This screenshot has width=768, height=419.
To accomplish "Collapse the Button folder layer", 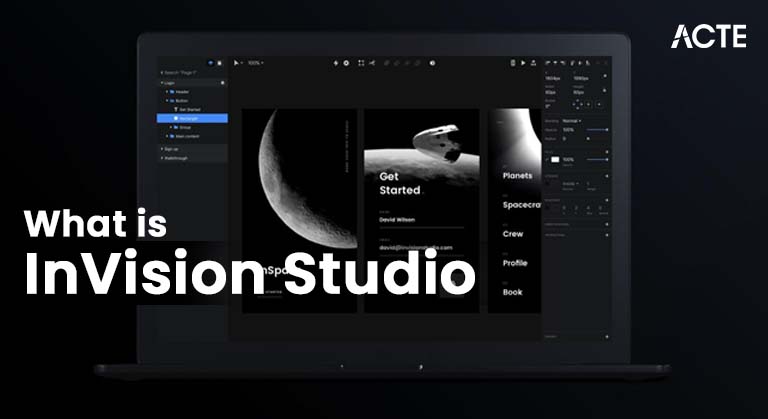I will pyautogui.click(x=167, y=100).
